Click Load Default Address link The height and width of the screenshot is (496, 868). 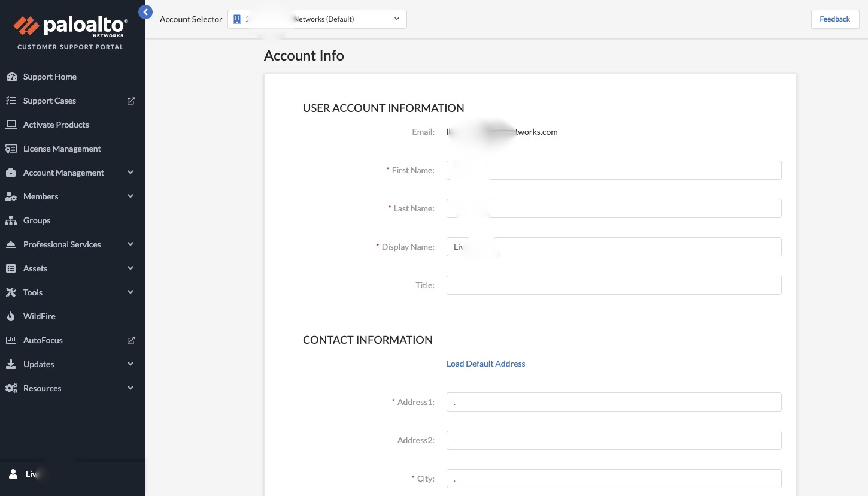pos(485,364)
